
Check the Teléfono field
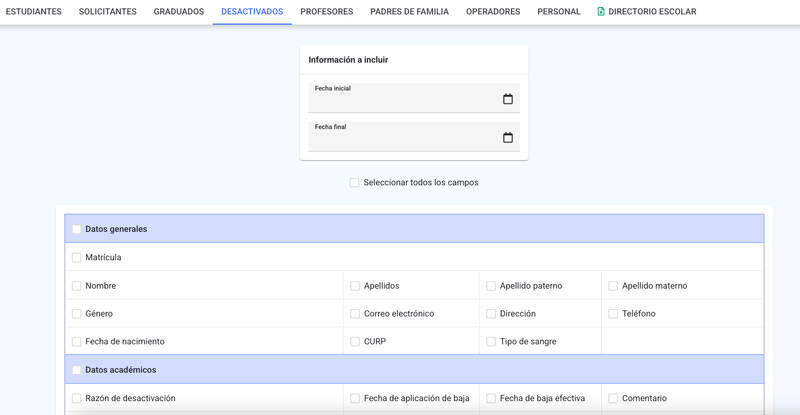click(x=613, y=313)
